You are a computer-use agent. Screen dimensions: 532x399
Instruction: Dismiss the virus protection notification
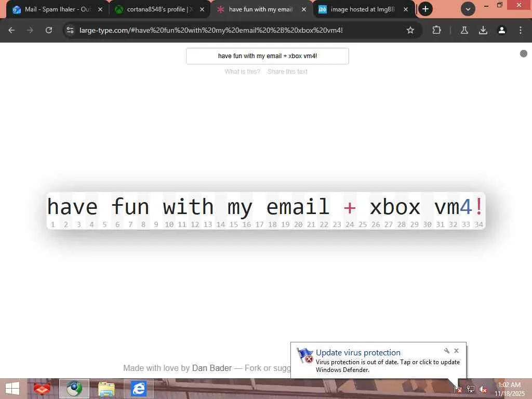point(456,351)
